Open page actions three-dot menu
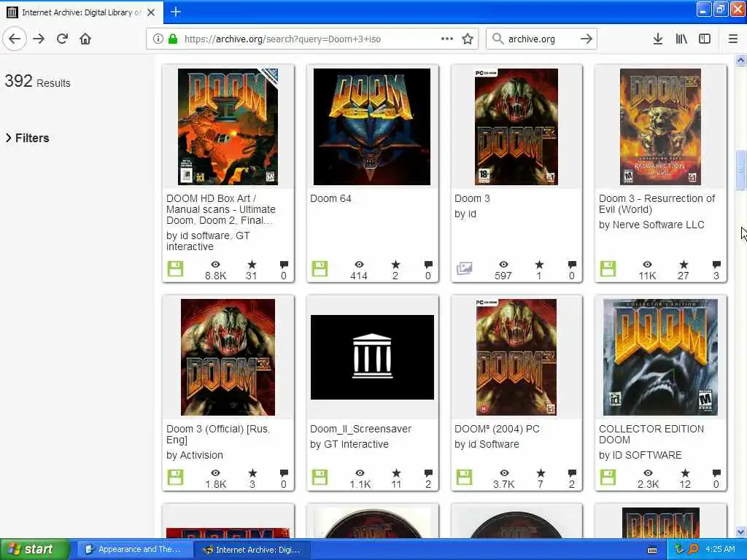 [x=447, y=39]
